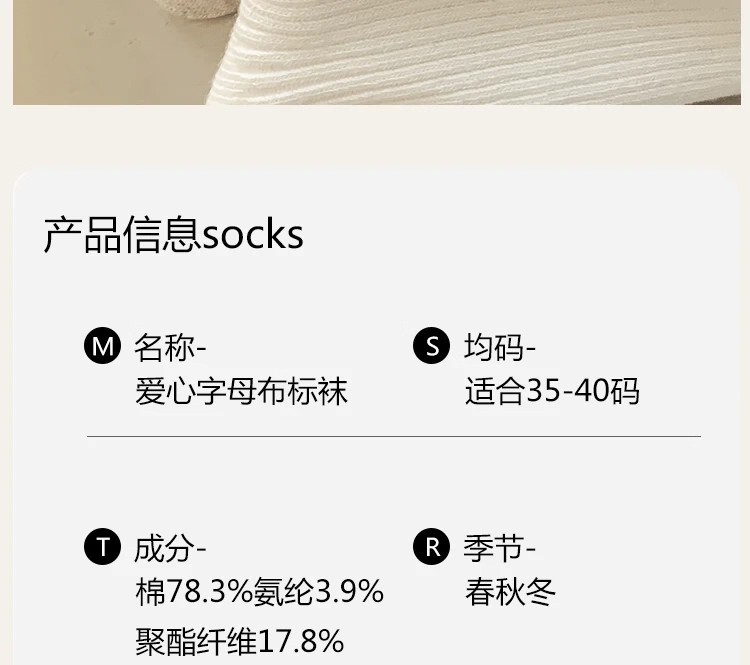Select the 名称- label

[170, 348]
